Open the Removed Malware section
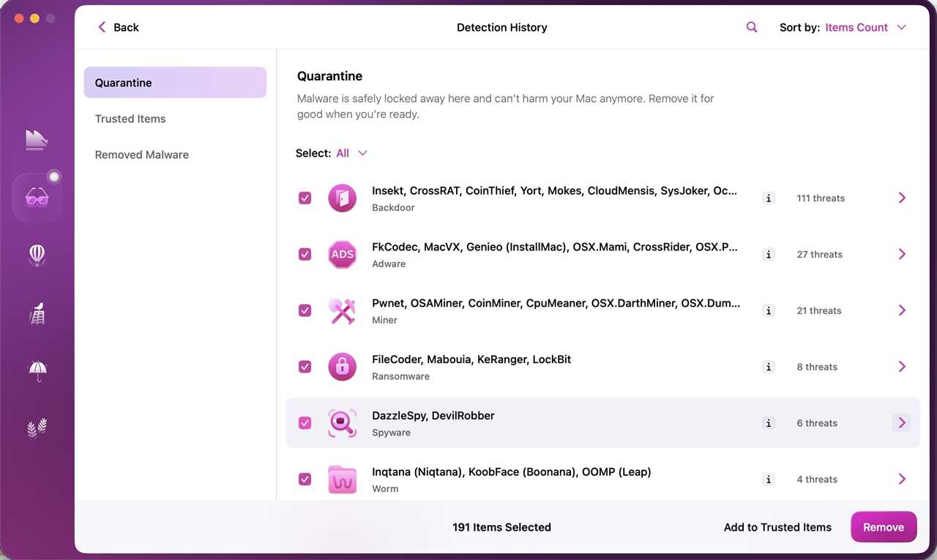The width and height of the screenshot is (937, 560). pos(141,154)
